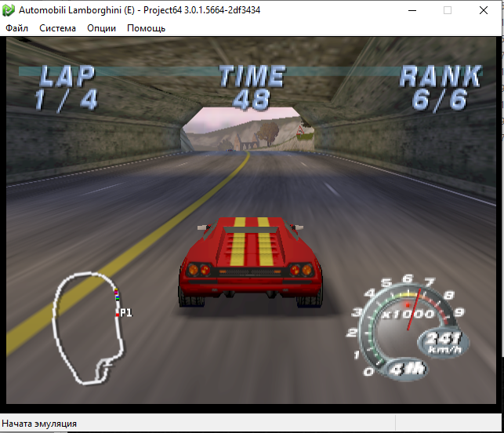
Task: Open the Помощь menu
Action: (x=146, y=28)
